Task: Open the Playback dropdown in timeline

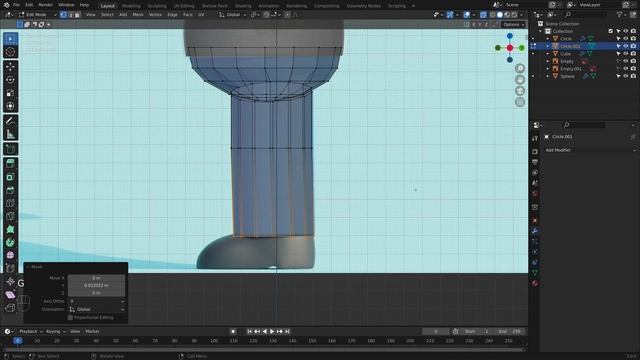Action: 30,331
